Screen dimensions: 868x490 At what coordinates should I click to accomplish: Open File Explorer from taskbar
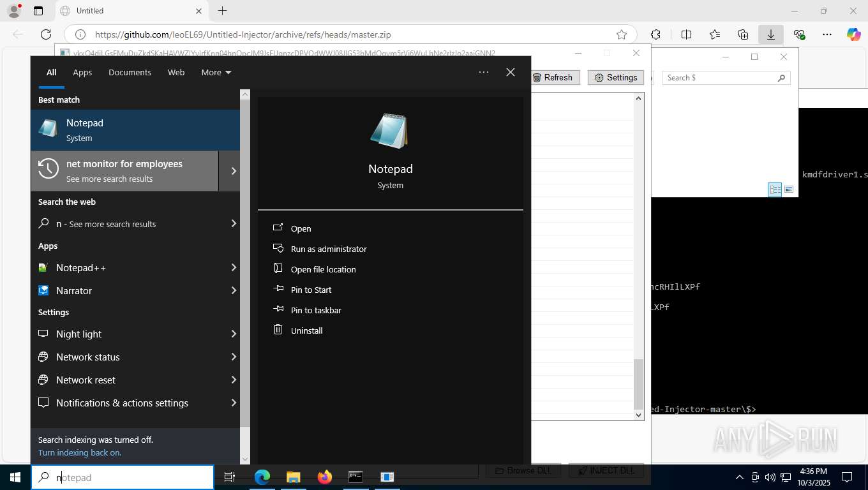click(x=293, y=477)
